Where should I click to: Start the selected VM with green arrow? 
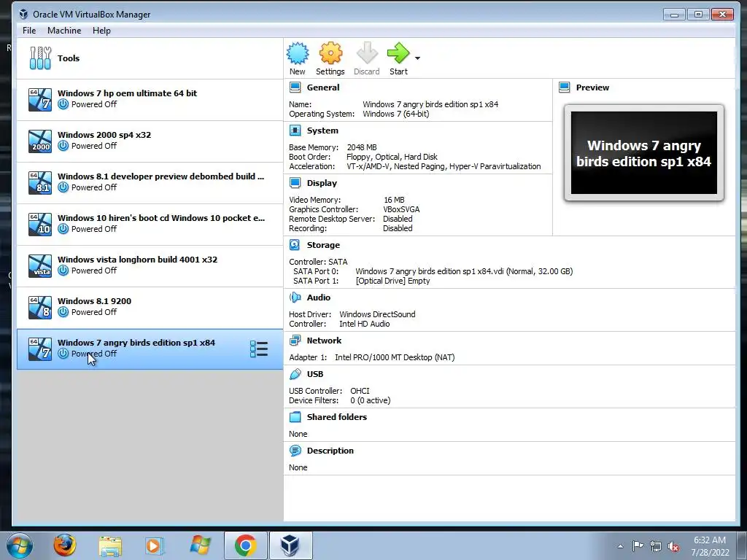click(x=398, y=53)
